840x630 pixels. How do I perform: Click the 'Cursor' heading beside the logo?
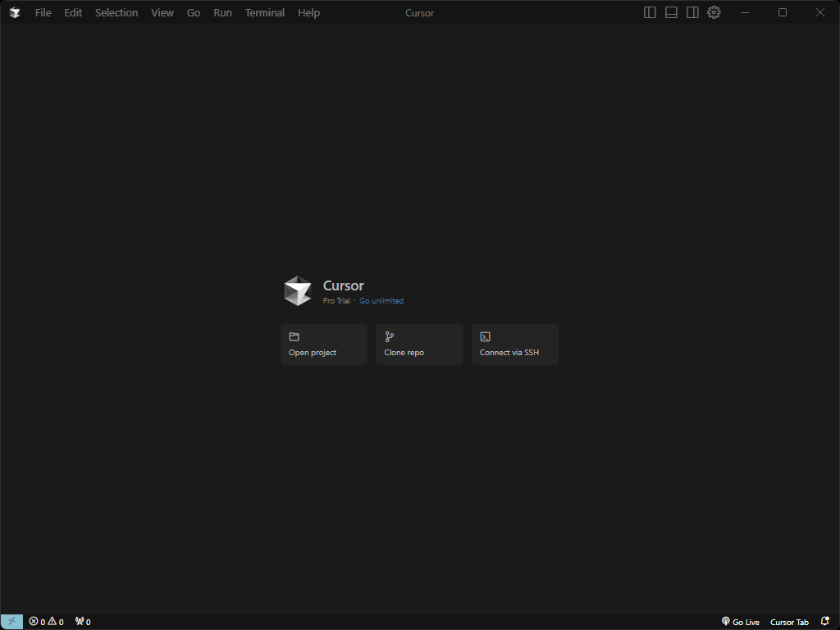pos(344,285)
